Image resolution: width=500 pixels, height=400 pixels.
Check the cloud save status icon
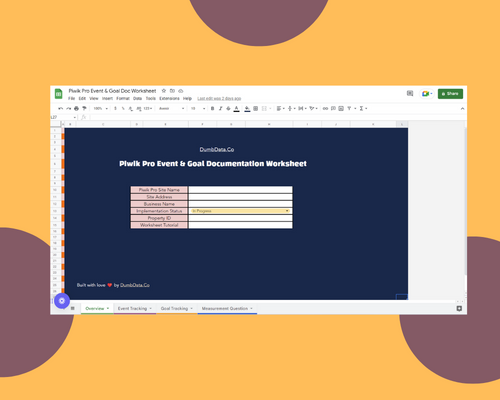pos(181,91)
